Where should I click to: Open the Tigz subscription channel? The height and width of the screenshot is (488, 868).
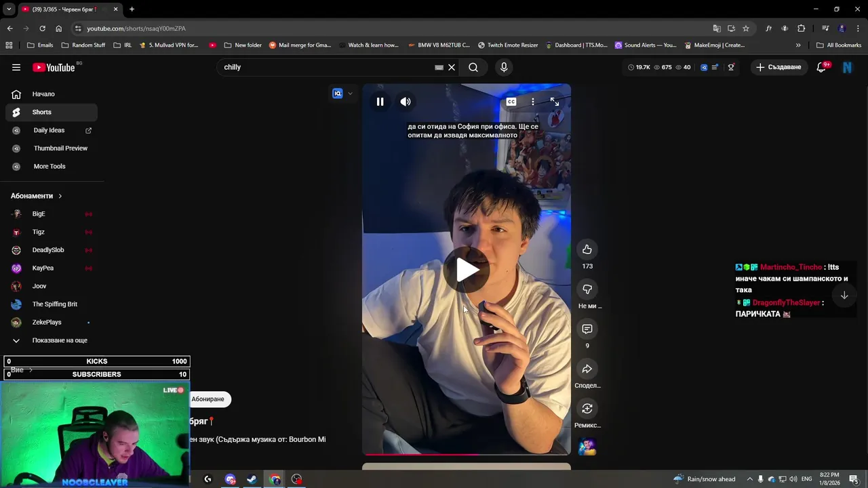point(52,232)
